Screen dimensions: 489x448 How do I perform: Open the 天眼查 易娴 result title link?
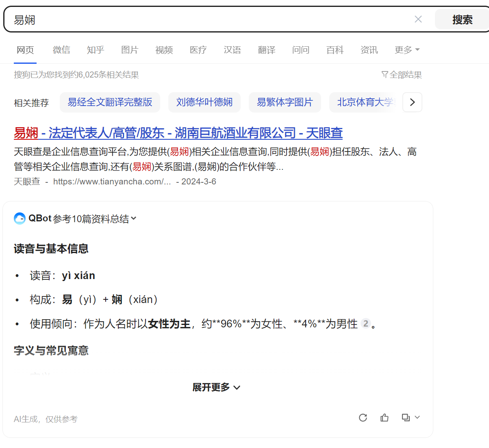(178, 133)
